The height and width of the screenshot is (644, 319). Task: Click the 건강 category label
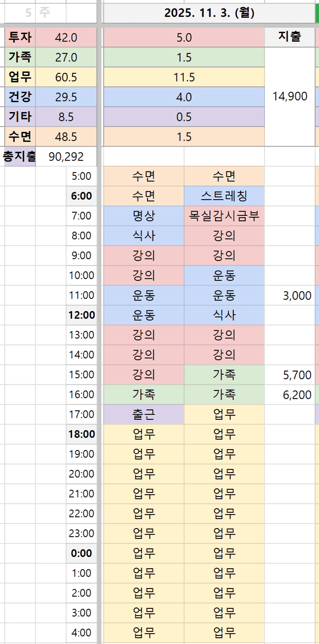(x=20, y=97)
